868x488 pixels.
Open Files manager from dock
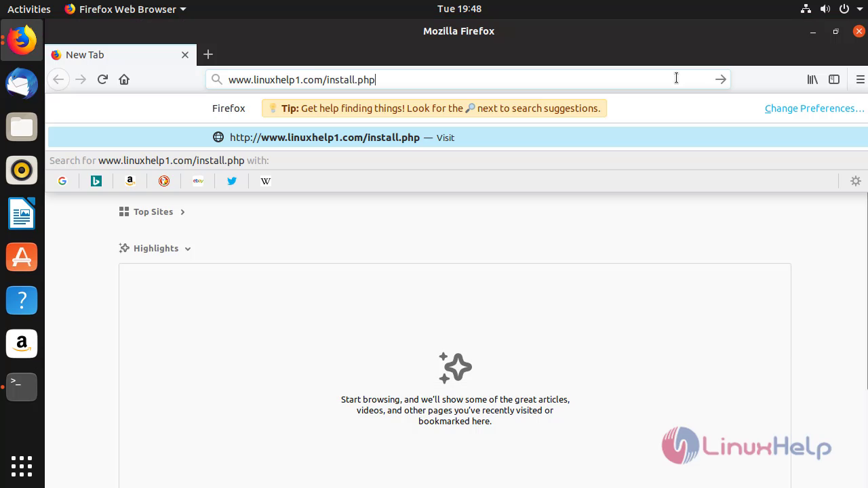pos(22,127)
